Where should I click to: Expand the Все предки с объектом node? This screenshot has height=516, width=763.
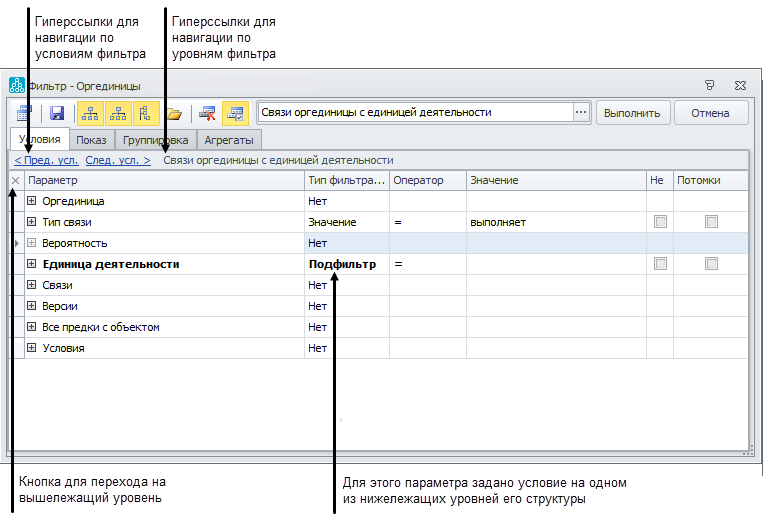(x=32, y=327)
